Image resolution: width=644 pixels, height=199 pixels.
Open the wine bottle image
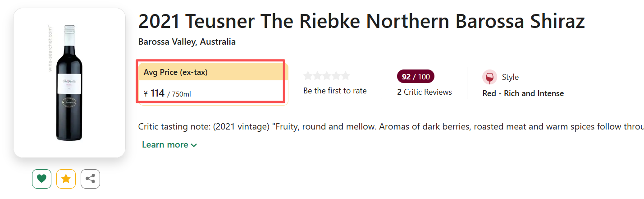click(x=69, y=83)
